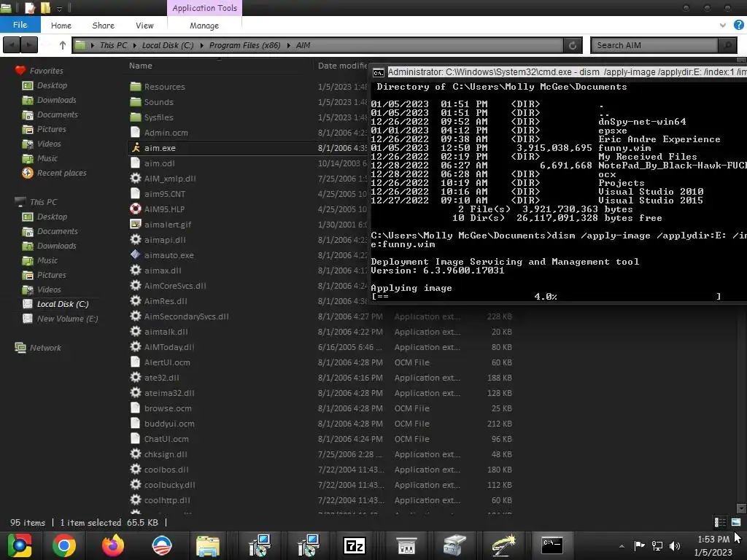The image size is (747, 560).
Task: Click the cmd window system menu icon
Action: click(x=379, y=72)
